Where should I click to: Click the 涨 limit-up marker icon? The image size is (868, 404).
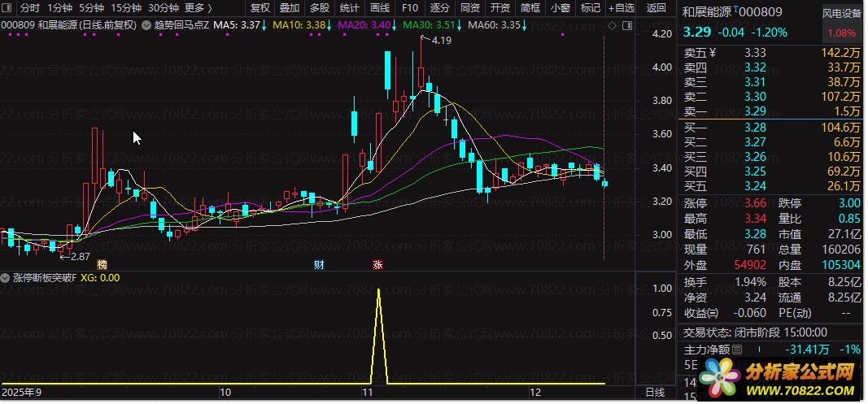click(x=377, y=264)
